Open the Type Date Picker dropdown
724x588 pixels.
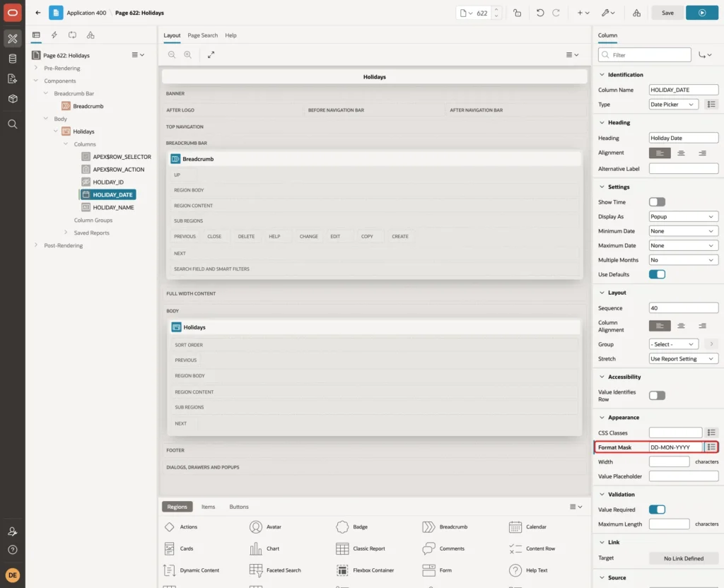[x=673, y=105]
